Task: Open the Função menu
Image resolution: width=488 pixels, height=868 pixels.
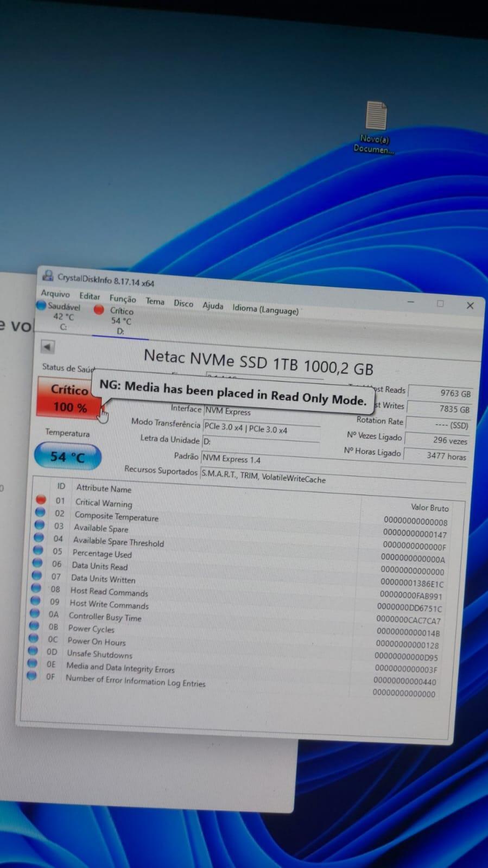Action: pos(123,299)
